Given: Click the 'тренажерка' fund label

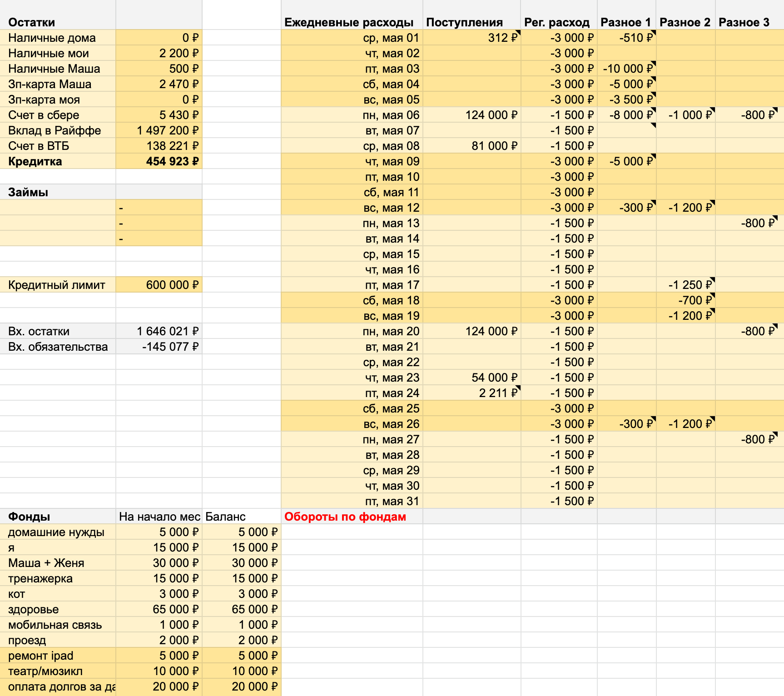Looking at the screenshot, I should [58, 578].
